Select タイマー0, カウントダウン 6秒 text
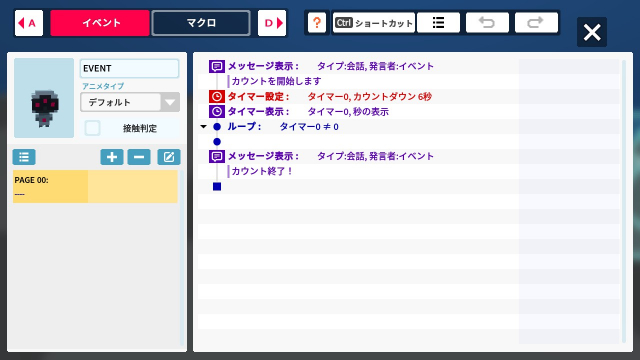Screen dimensions: 640x360 pyautogui.click(x=369, y=97)
